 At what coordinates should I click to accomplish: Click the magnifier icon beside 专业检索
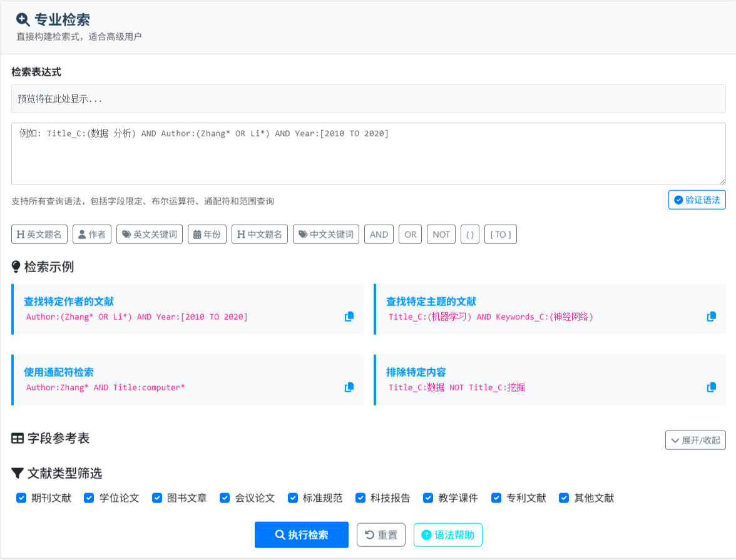tap(23, 20)
